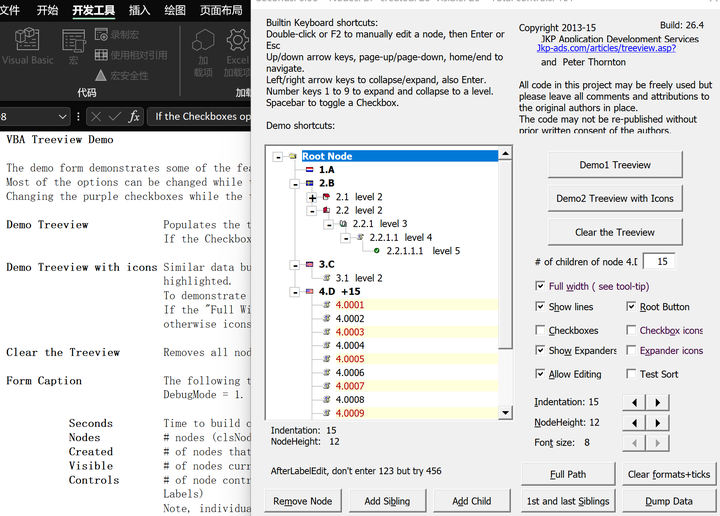Enable the Checkboxes option
The image size is (720, 516).
pos(541,330)
